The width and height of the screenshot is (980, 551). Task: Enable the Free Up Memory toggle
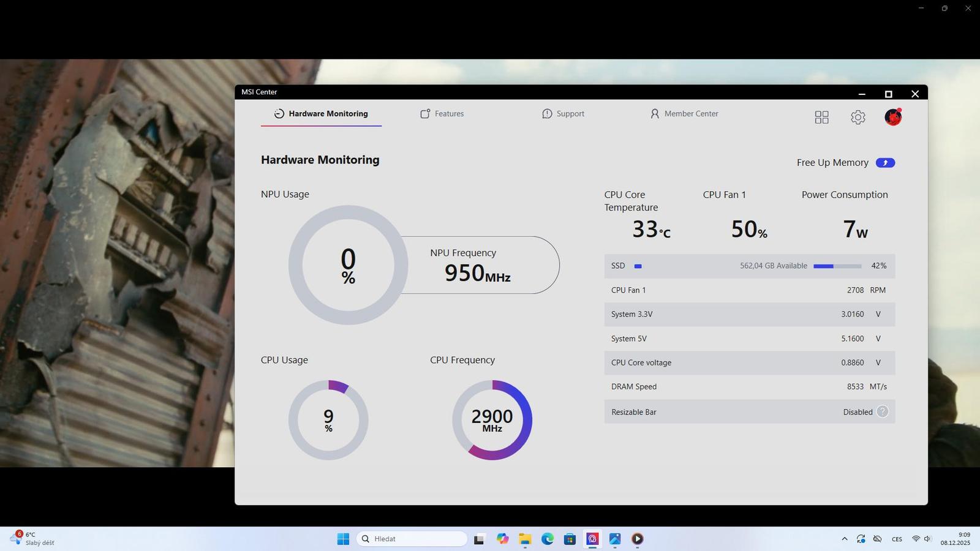(884, 162)
